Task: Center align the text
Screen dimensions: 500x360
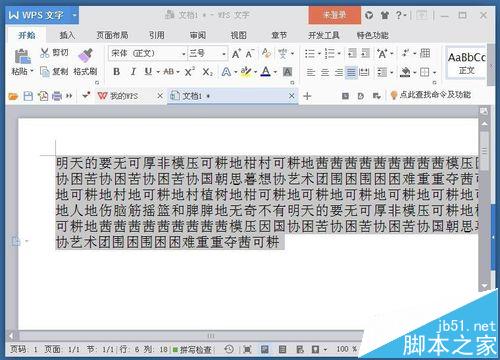Action: pyautogui.click(x=325, y=72)
